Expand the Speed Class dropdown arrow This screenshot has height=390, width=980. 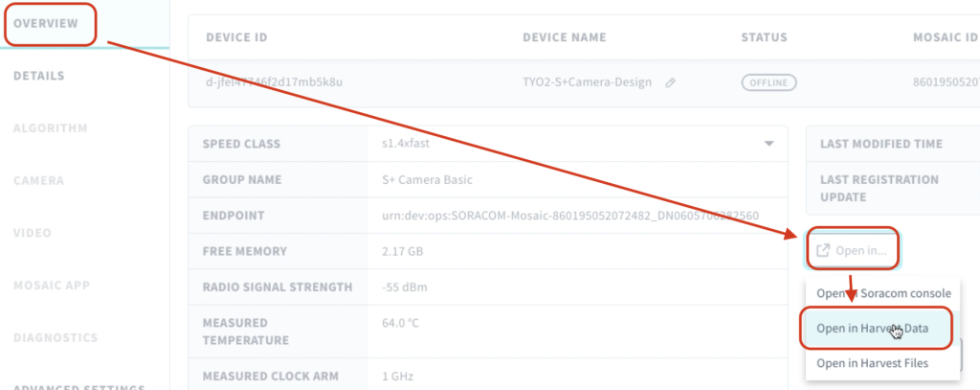click(768, 144)
